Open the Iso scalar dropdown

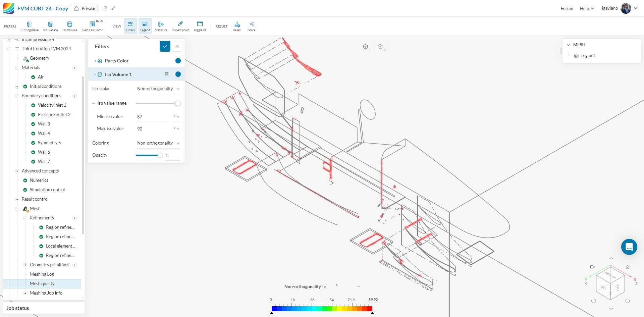(158, 89)
